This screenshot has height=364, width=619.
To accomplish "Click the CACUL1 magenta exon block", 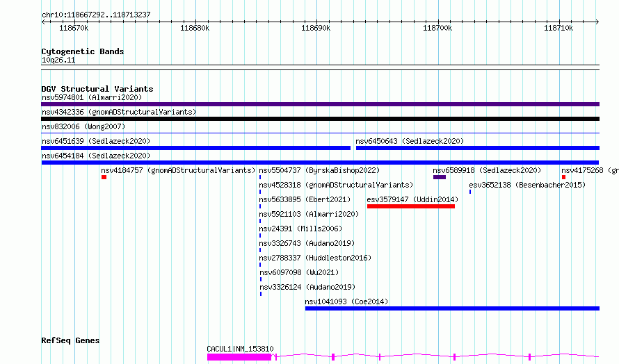I will (x=239, y=357).
